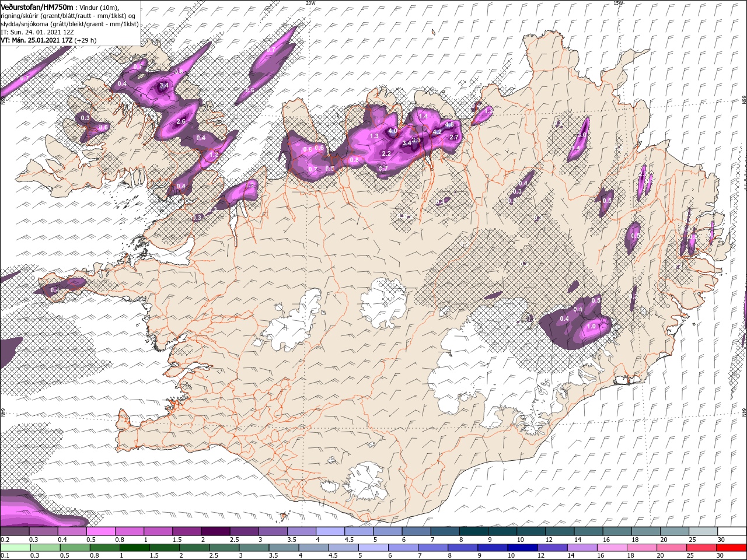Click the '0.1' label under the lower scale
The height and width of the screenshot is (560, 747).
[5, 556]
